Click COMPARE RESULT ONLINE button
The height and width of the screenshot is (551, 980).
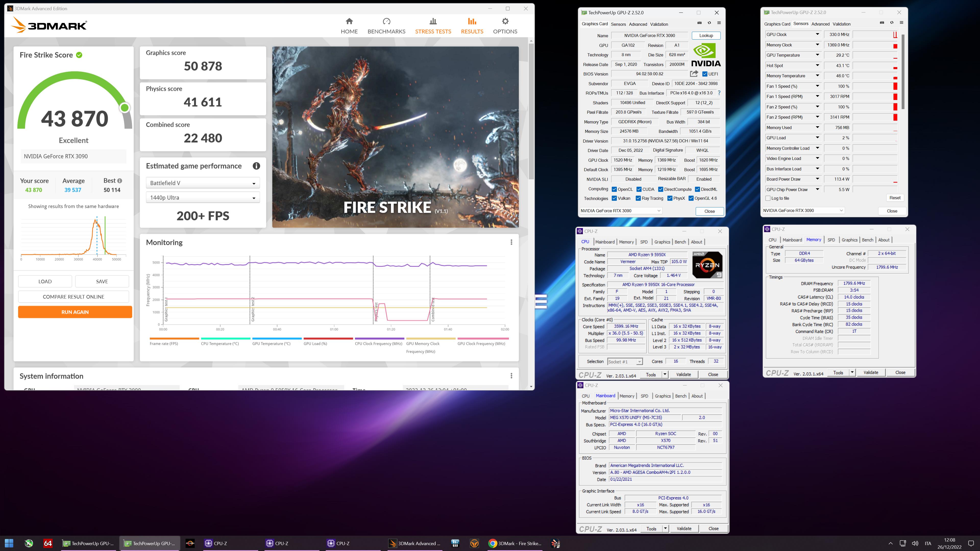[x=73, y=297]
